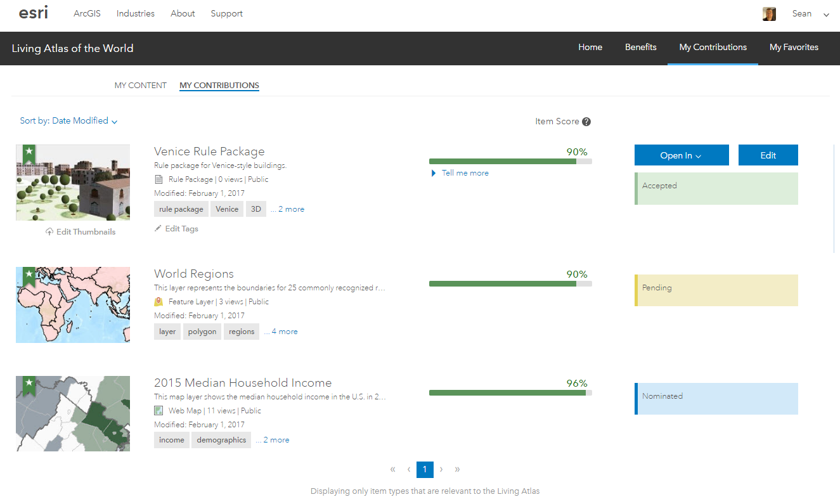
Task: Open the World Regions item title link
Action: coord(194,274)
